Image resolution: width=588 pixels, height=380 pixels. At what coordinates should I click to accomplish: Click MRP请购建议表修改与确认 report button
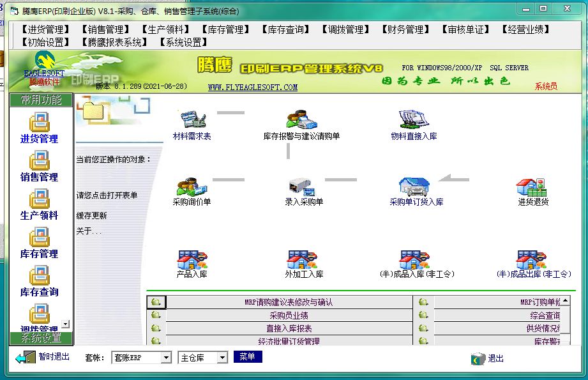click(x=289, y=302)
